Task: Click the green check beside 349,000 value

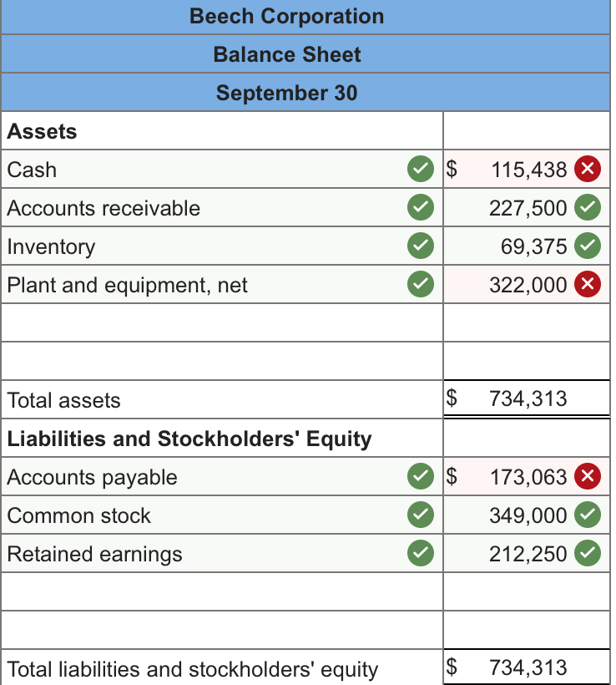Action: 588,515
